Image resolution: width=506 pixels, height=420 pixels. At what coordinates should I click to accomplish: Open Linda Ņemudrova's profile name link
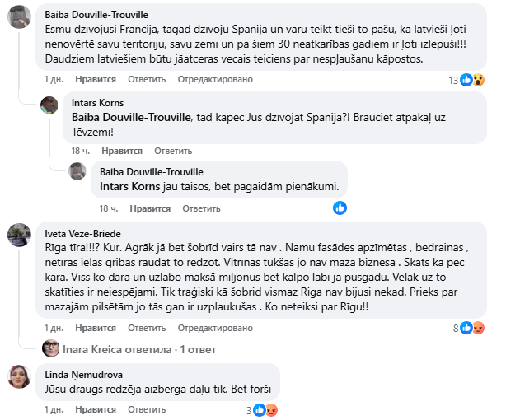point(83,373)
